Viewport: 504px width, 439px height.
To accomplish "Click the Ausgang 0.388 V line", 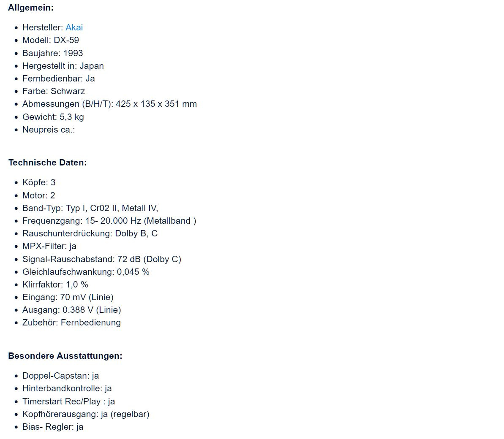I will point(72,310).
